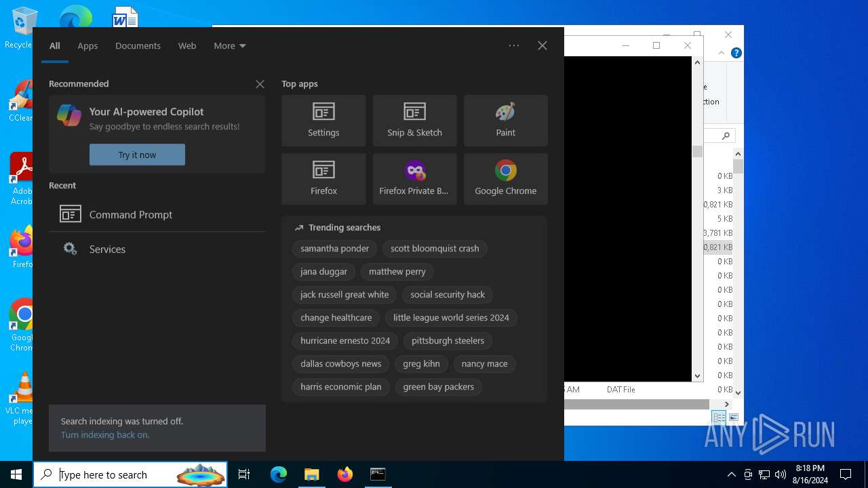Focus the Type here to search box
This screenshot has width=868, height=488.
(130, 474)
